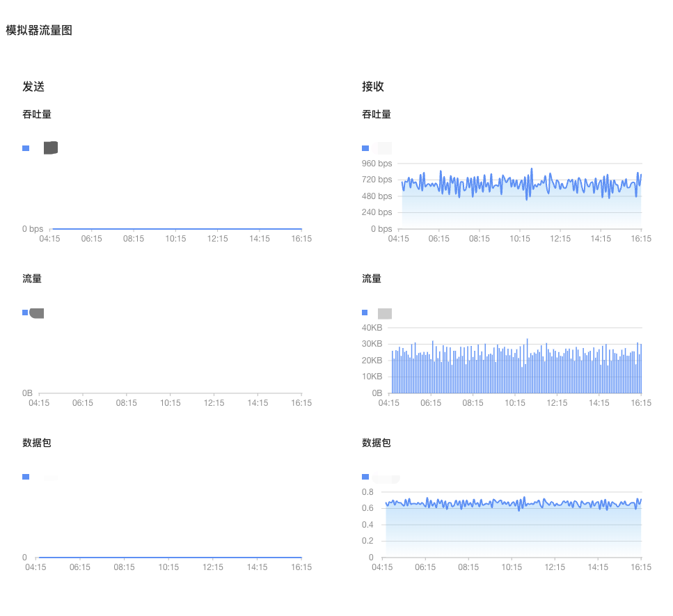
Task: Click the blue legend square of receive 吞吐量 chart
Action: coord(365,148)
